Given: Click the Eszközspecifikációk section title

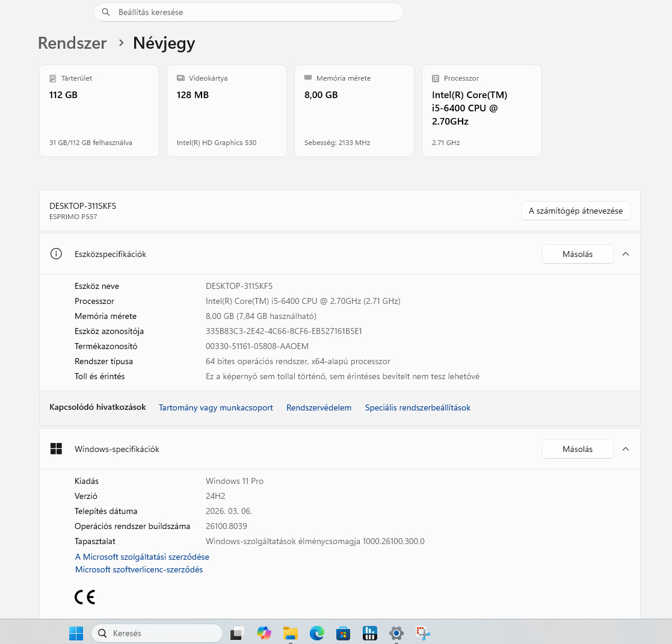Looking at the screenshot, I should pos(110,254).
